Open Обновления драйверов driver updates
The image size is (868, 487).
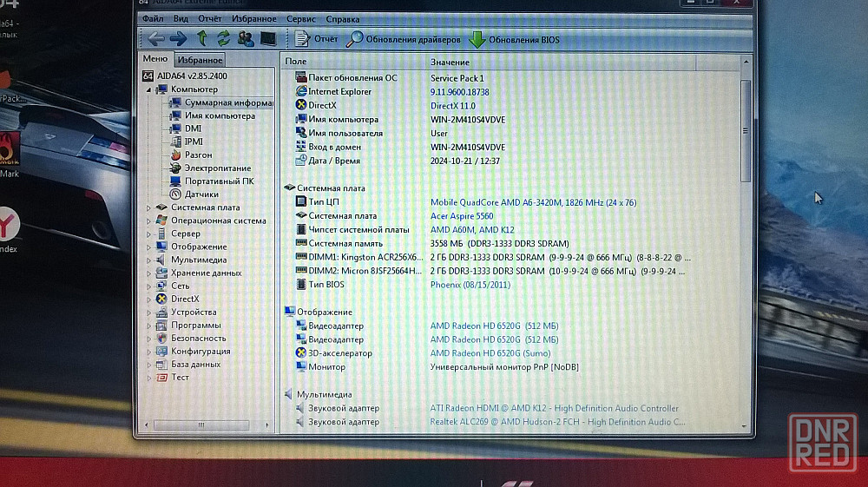404,39
